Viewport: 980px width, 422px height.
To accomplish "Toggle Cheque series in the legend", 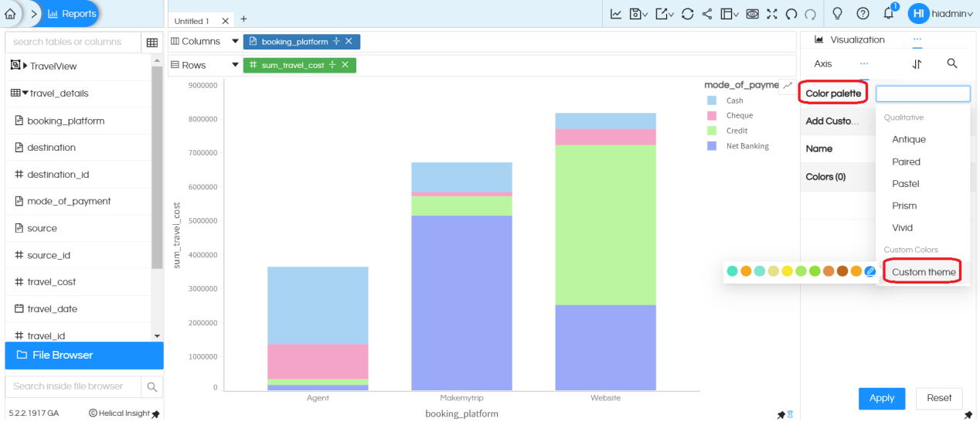I will (x=730, y=115).
